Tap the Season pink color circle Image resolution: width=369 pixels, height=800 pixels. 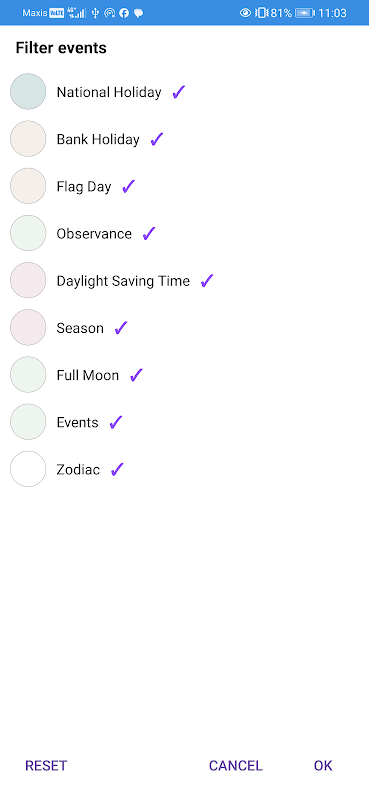(x=28, y=328)
